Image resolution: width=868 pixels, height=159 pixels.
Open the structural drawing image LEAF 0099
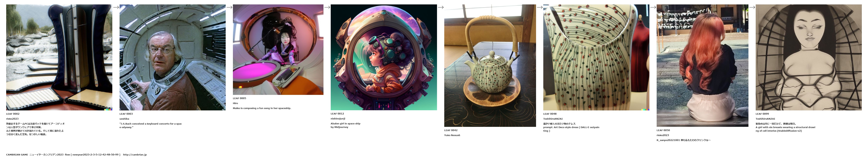(x=808, y=57)
